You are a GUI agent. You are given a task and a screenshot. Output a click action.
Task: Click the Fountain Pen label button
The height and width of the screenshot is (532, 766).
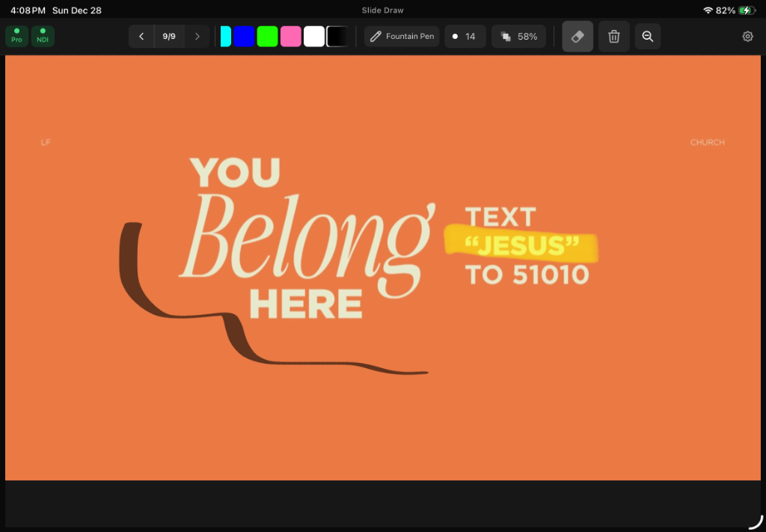401,36
